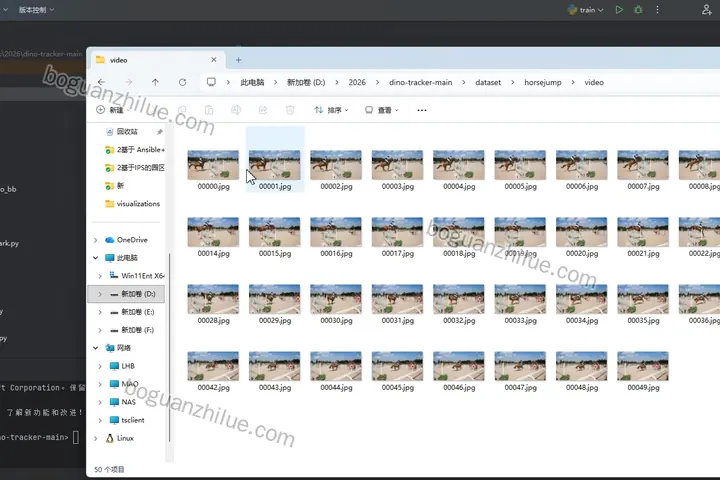
Task: Add a new File Explorer tab
Action: (238, 60)
